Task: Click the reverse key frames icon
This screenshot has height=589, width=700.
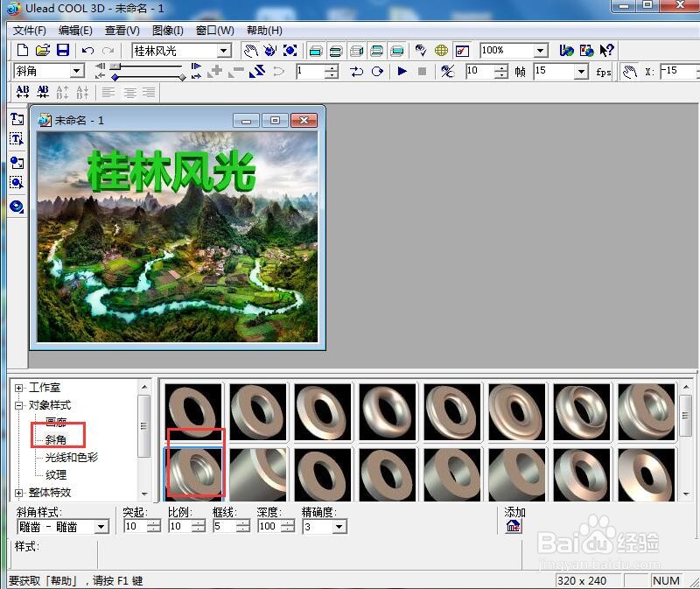Action: [x=257, y=71]
